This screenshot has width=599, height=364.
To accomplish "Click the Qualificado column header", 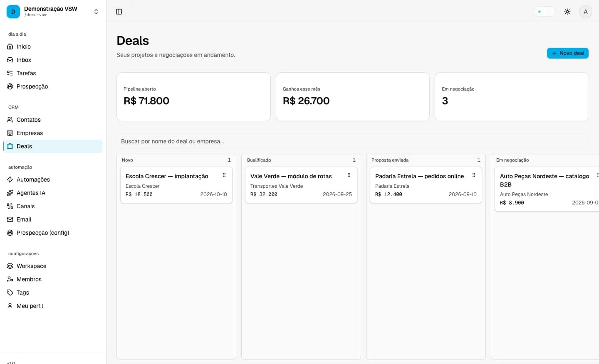I will (301, 160).
